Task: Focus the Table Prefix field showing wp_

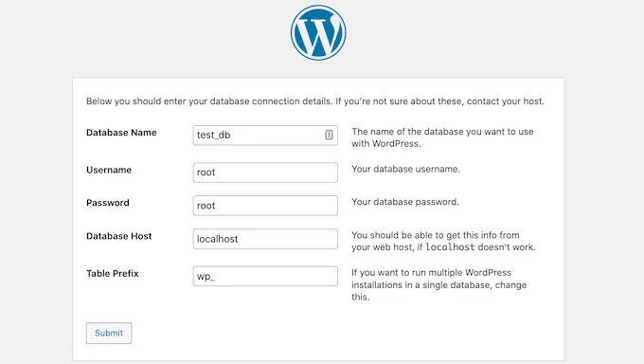Action: pyautogui.click(x=265, y=277)
